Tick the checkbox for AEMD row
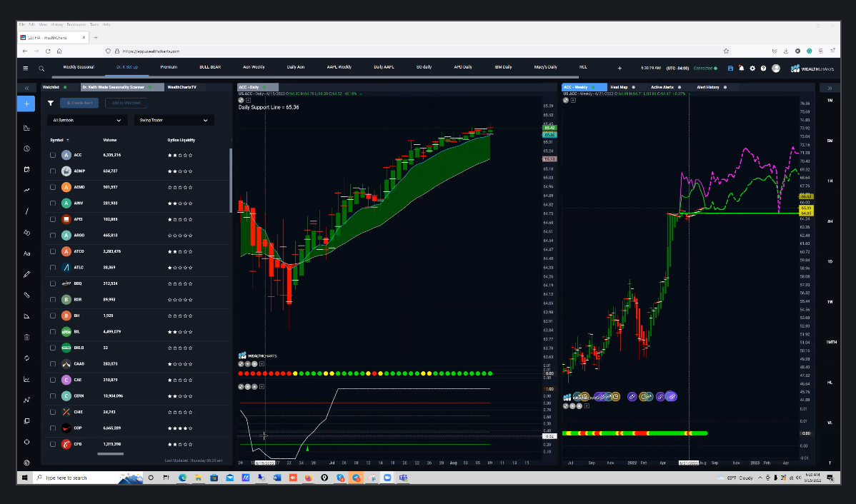Image resolution: width=856 pixels, height=504 pixels. click(53, 187)
